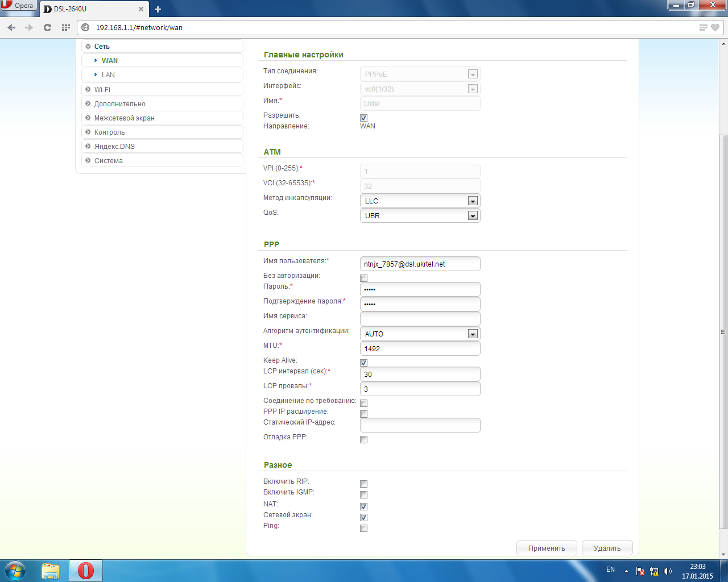
Task: Select LAN in the sidebar menu
Action: coord(108,75)
